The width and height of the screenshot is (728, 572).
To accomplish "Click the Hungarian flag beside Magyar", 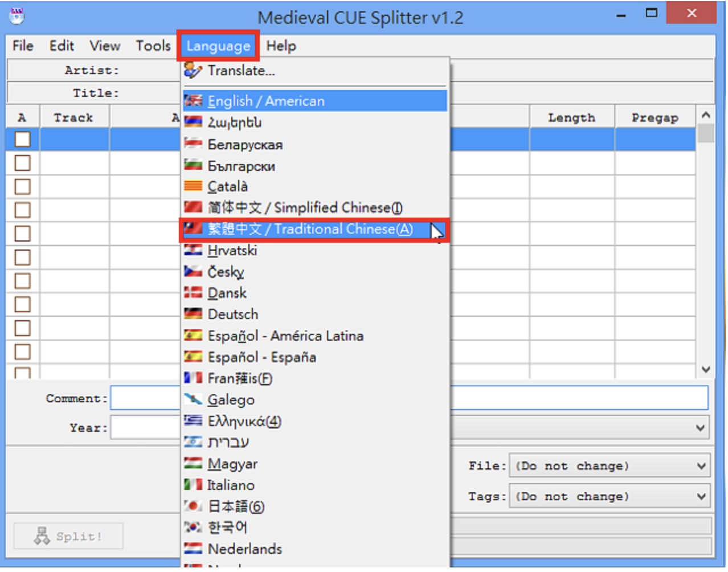I will click(193, 464).
